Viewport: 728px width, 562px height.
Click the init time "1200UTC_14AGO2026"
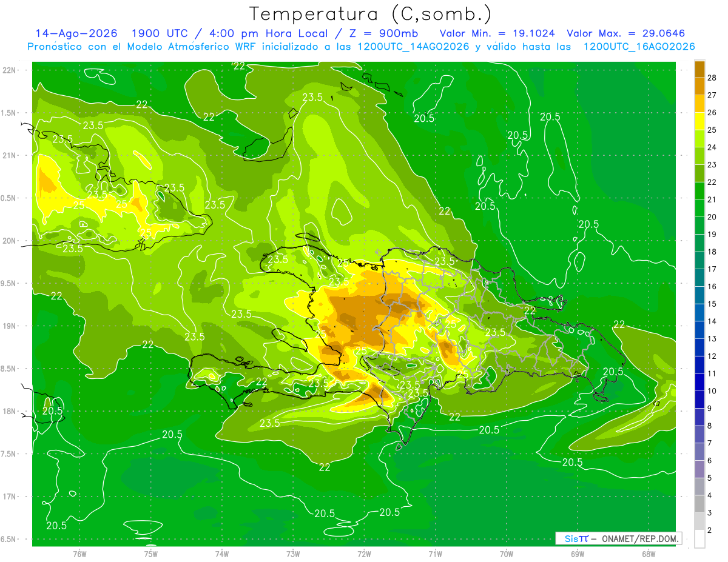pyautogui.click(x=411, y=47)
